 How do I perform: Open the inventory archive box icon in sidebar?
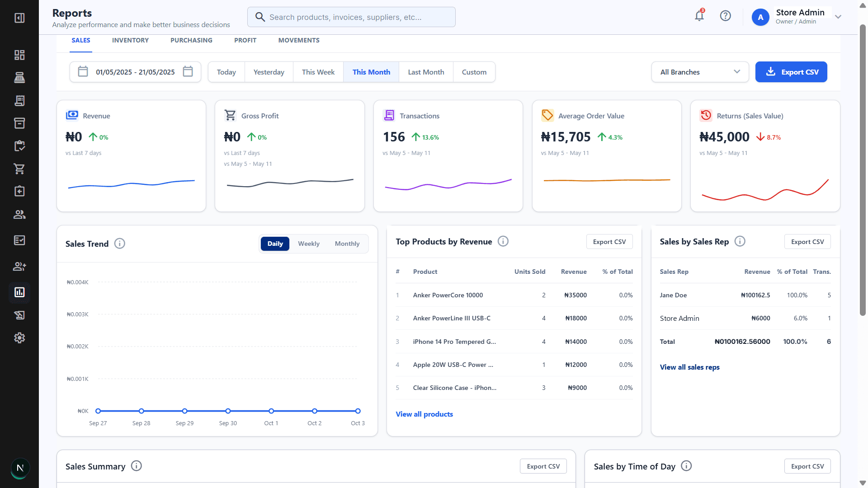coord(19,123)
